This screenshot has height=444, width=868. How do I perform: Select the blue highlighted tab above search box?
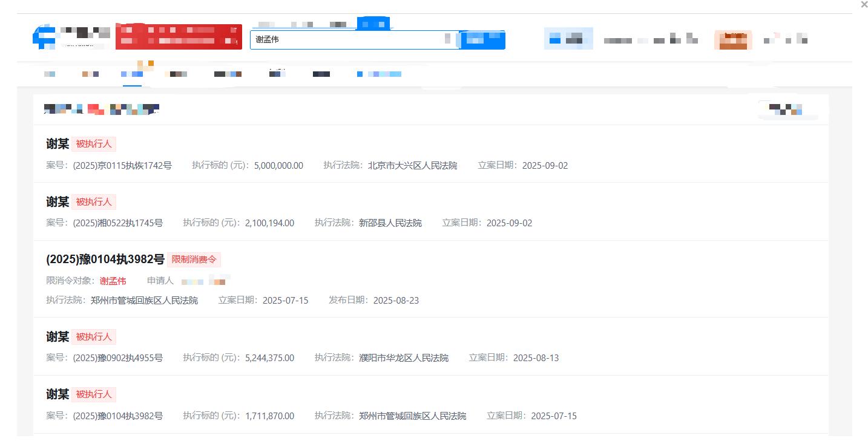(x=373, y=24)
